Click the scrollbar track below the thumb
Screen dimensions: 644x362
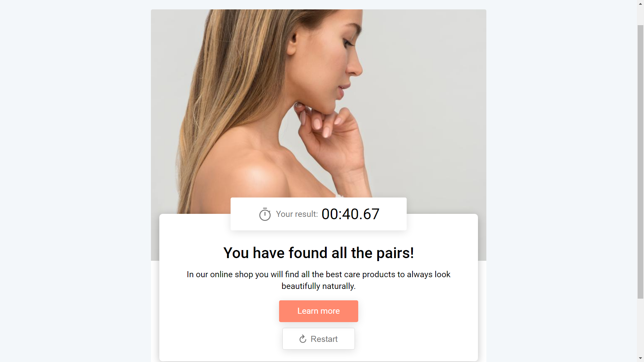(x=640, y=327)
